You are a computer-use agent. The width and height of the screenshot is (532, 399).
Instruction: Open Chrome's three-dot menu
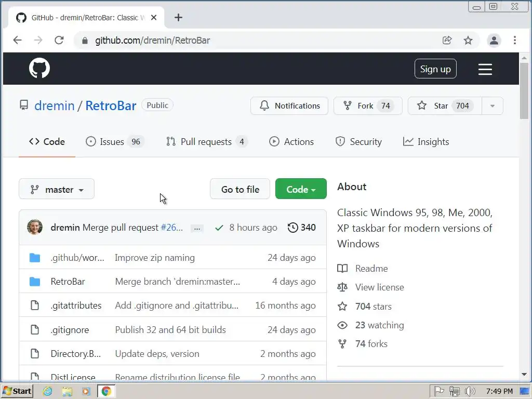click(x=515, y=40)
